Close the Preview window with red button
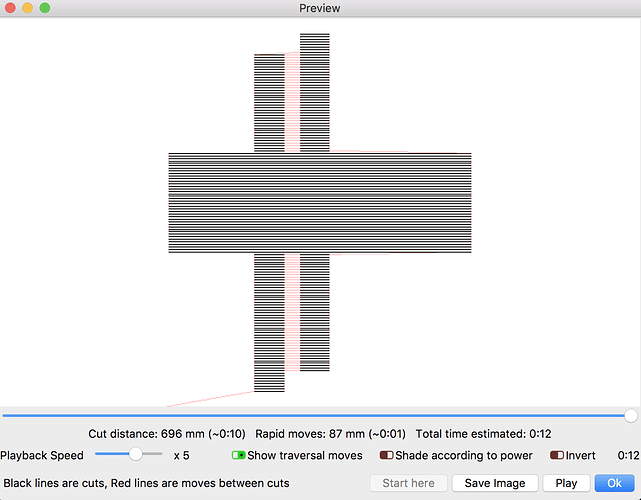Viewport: 641px width, 500px height. pos(10,8)
